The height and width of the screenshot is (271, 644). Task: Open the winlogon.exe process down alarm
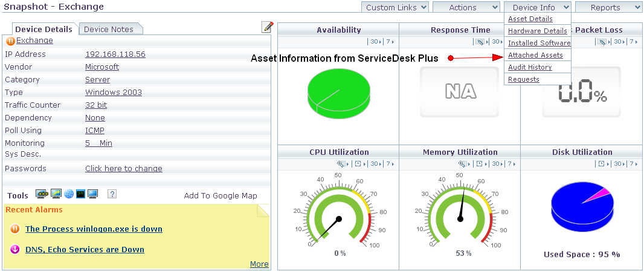pos(94,229)
